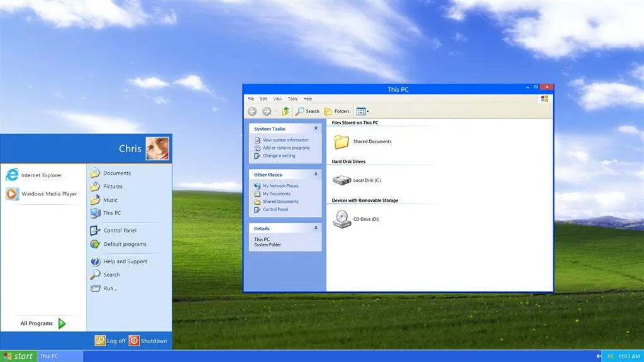
Task: Click the Back navigation arrow
Action: coord(252,111)
